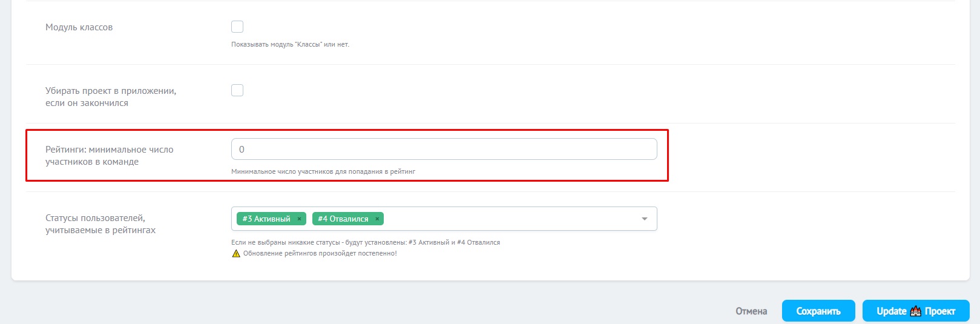Select the #4 Отвалился tag label

coord(343,219)
